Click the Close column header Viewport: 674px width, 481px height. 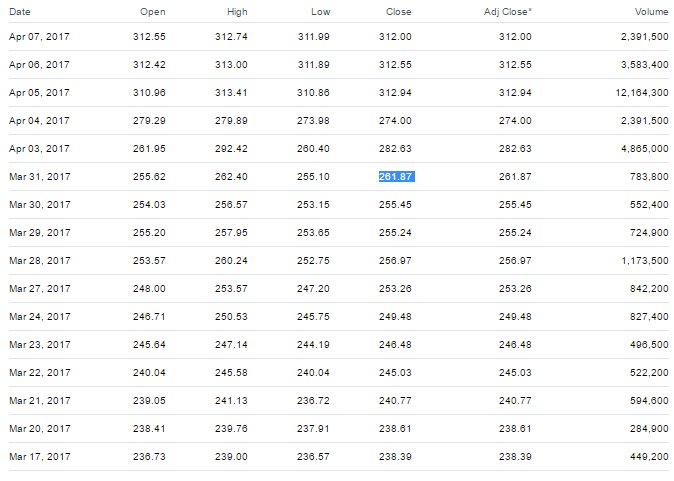pos(398,12)
